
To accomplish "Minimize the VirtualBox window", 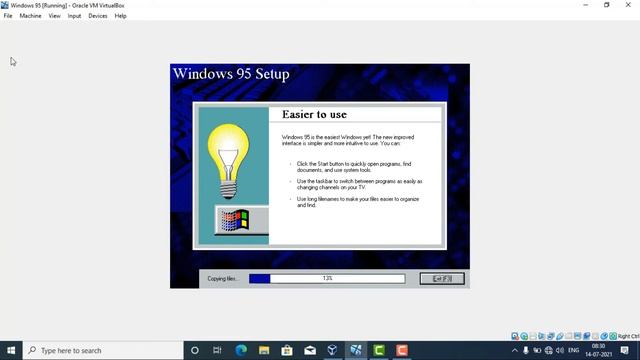I will click(x=586, y=5).
